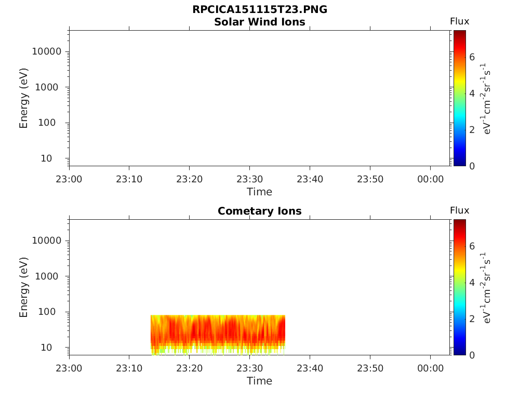532x399 pixels.
Task: Click the 23:50 tick label of the bottom plot
Action: [x=370, y=368]
